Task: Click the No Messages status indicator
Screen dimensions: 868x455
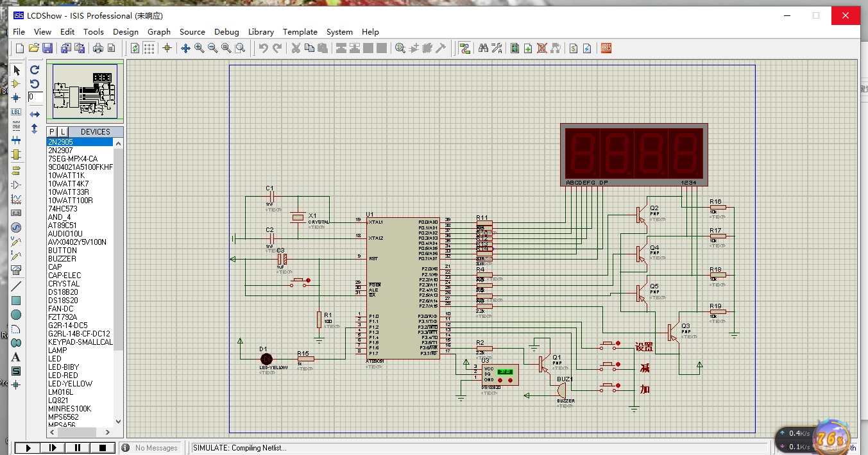Action: click(150, 448)
